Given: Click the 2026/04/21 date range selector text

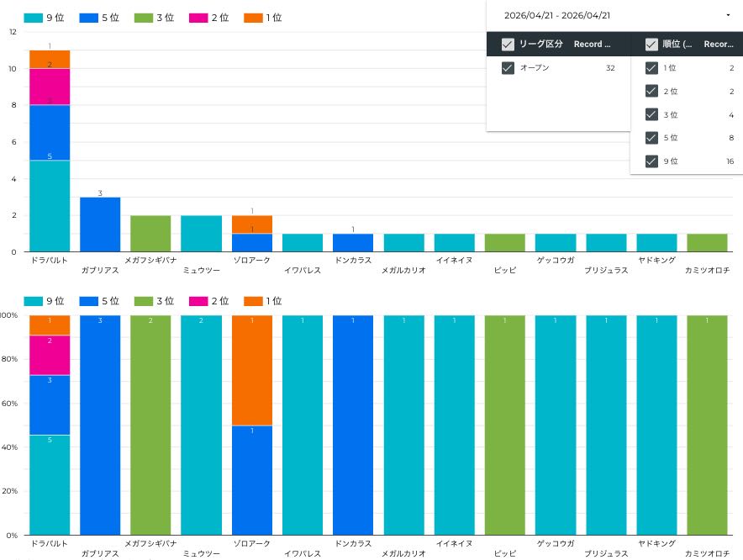Looking at the screenshot, I should (x=557, y=15).
